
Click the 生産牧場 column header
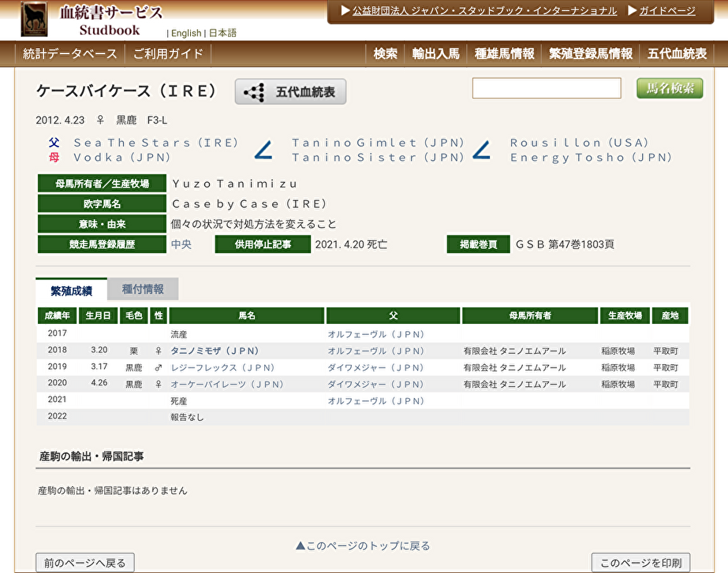pyautogui.click(x=625, y=315)
